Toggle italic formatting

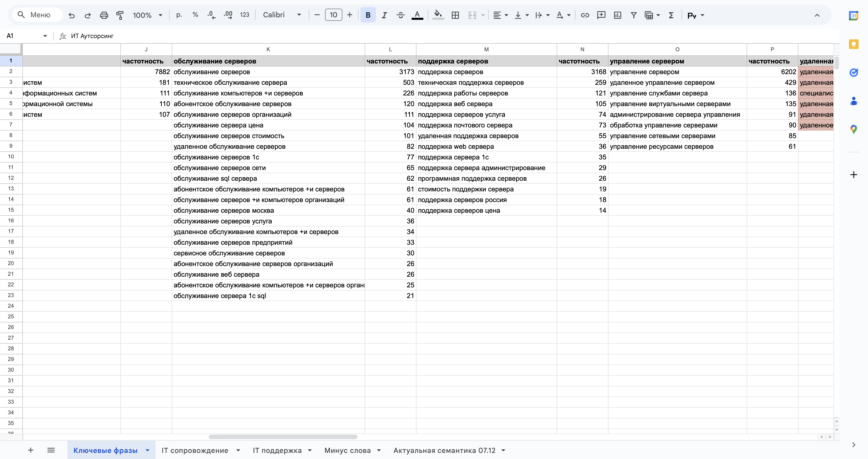(384, 15)
